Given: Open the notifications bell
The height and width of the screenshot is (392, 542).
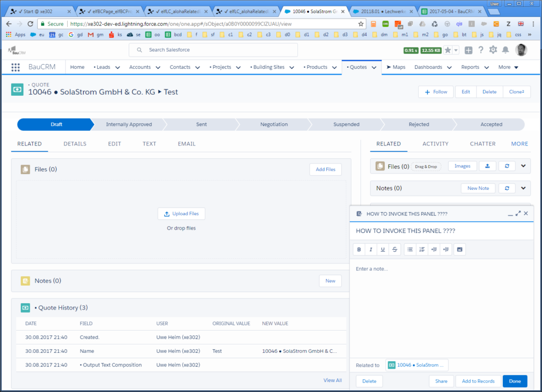Looking at the screenshot, I should 505,50.
